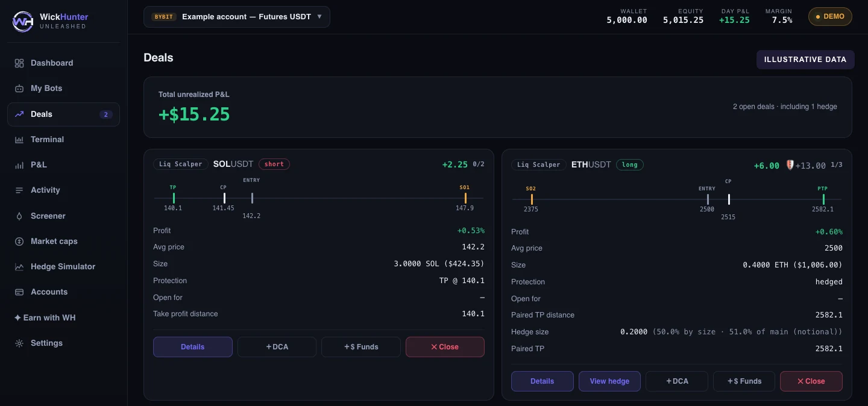Click the ETHUSDT pair name

coord(591,165)
